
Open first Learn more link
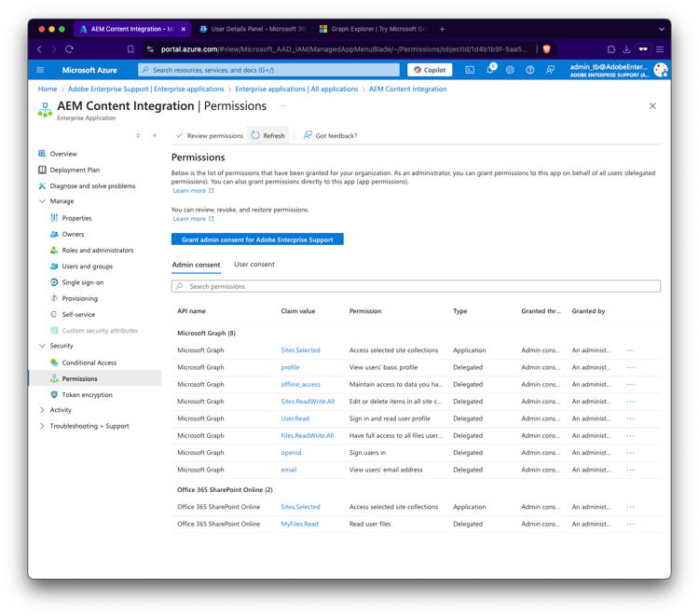coord(194,191)
